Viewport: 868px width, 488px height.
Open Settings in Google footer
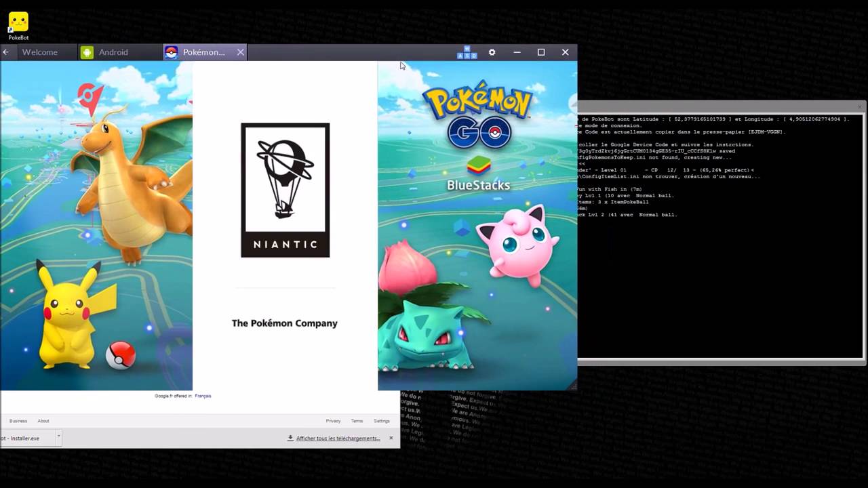pos(382,421)
